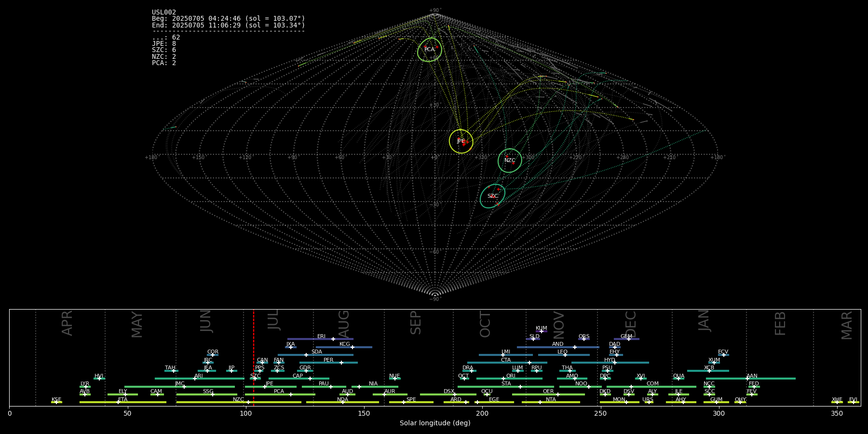Click the ERI shower bar in timeline
The image size is (868, 434).
coord(320,339)
